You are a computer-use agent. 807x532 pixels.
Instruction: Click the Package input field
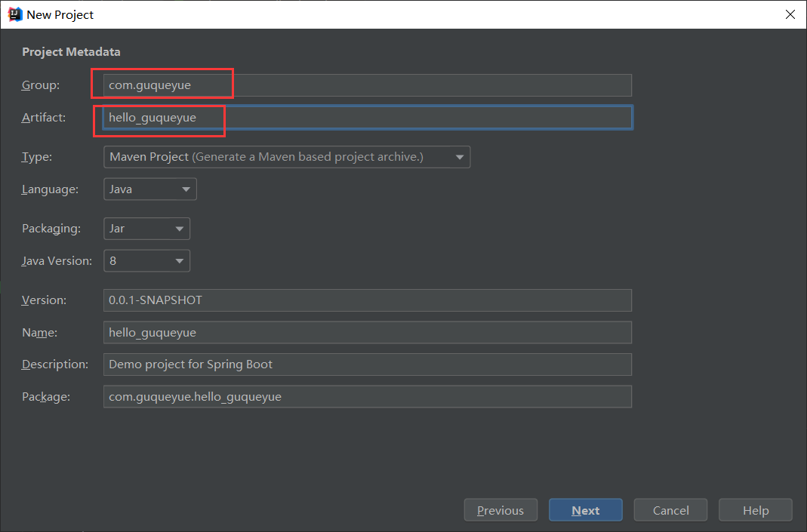pyautogui.click(x=368, y=397)
